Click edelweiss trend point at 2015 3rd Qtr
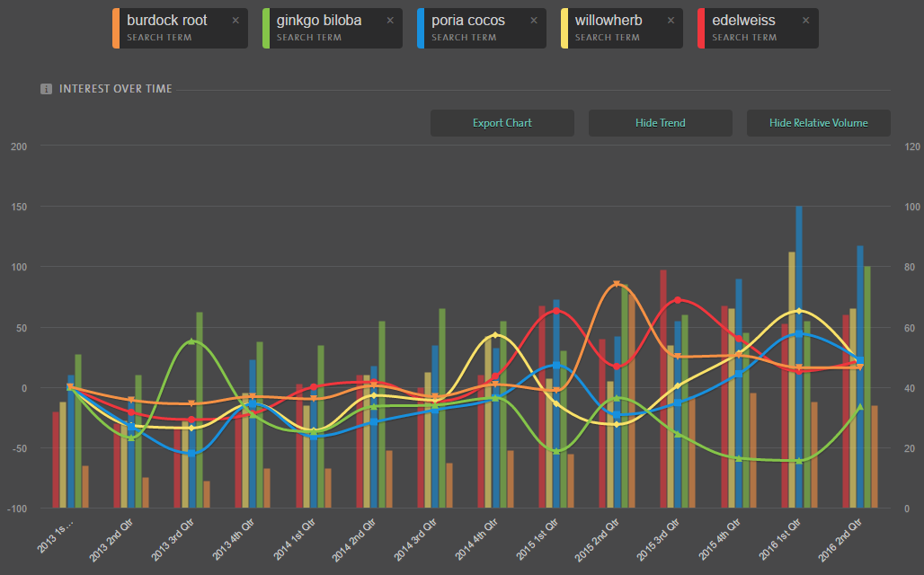 click(x=678, y=300)
